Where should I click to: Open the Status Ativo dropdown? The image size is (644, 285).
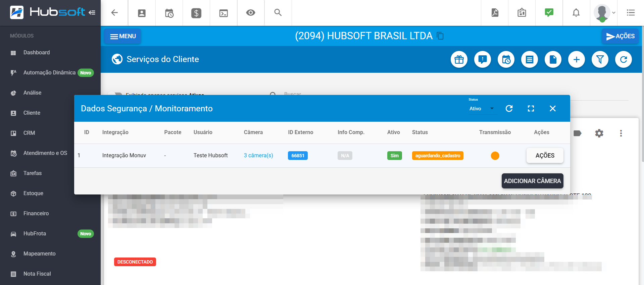482,109
